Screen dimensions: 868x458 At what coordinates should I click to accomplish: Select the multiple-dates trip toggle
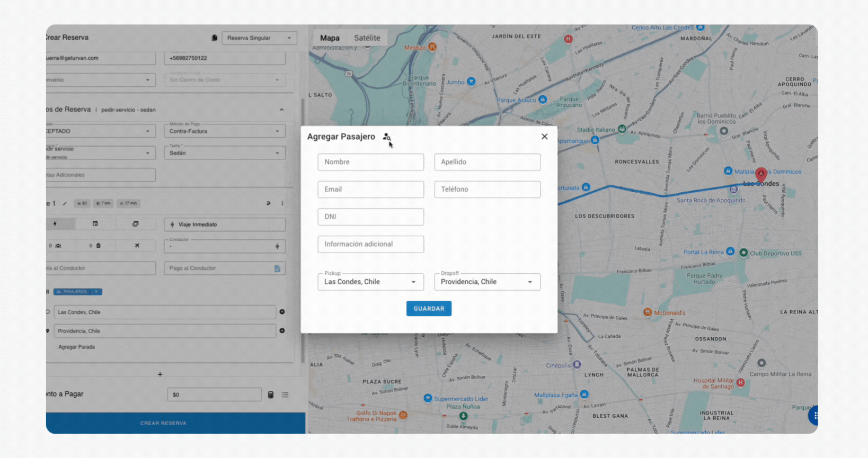136,224
